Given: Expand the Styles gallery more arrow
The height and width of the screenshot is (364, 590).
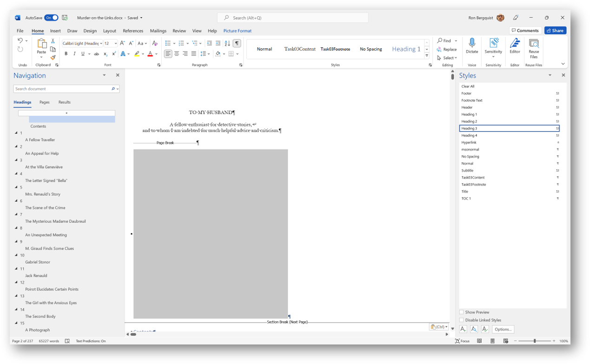Looking at the screenshot, I should point(427,56).
